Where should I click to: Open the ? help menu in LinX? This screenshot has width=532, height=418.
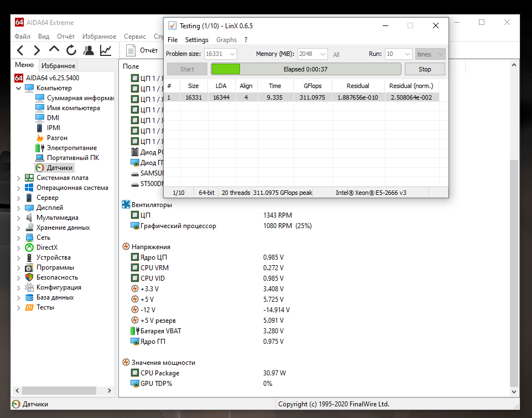(246, 40)
